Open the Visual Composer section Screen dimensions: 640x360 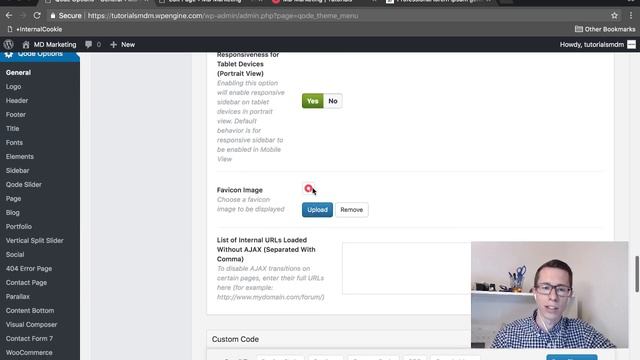(x=31, y=324)
